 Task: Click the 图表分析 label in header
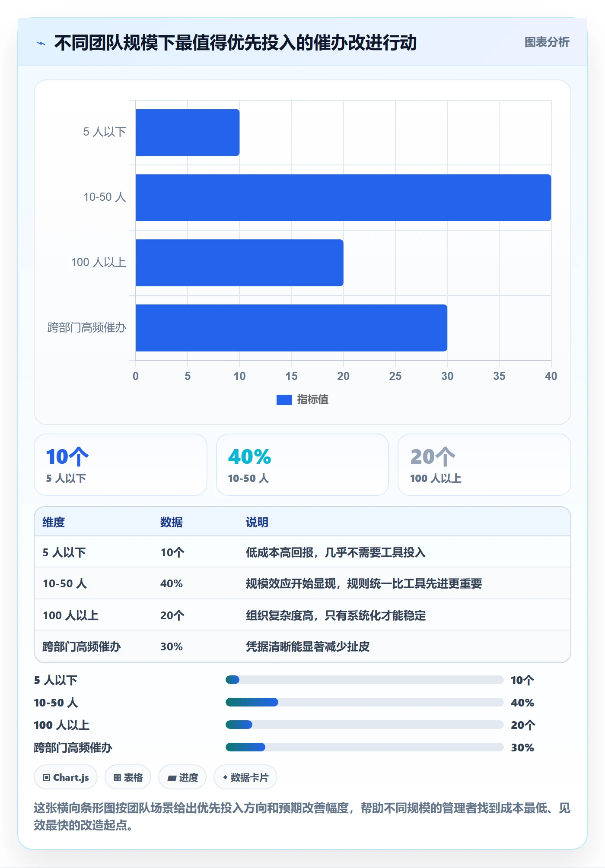547,42
